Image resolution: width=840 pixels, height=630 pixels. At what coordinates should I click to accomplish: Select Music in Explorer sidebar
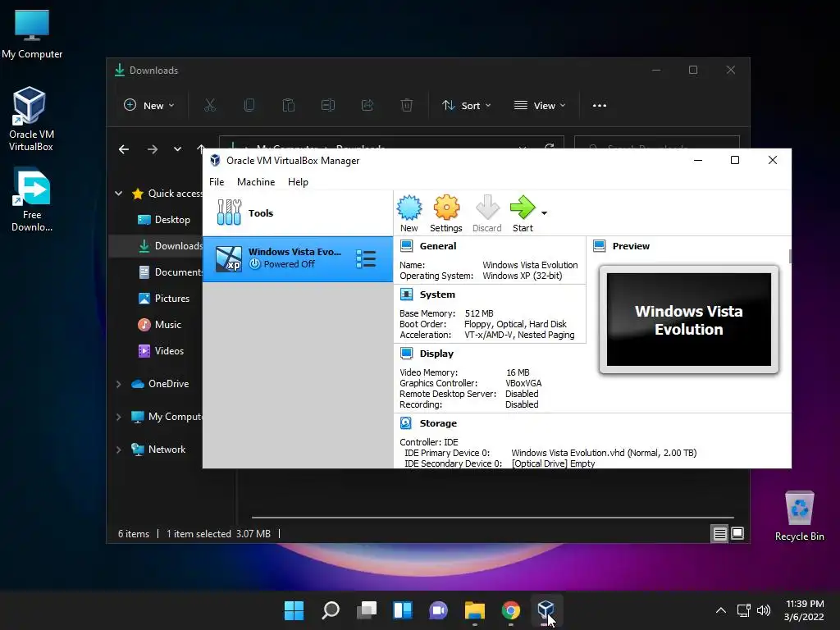tap(161, 325)
